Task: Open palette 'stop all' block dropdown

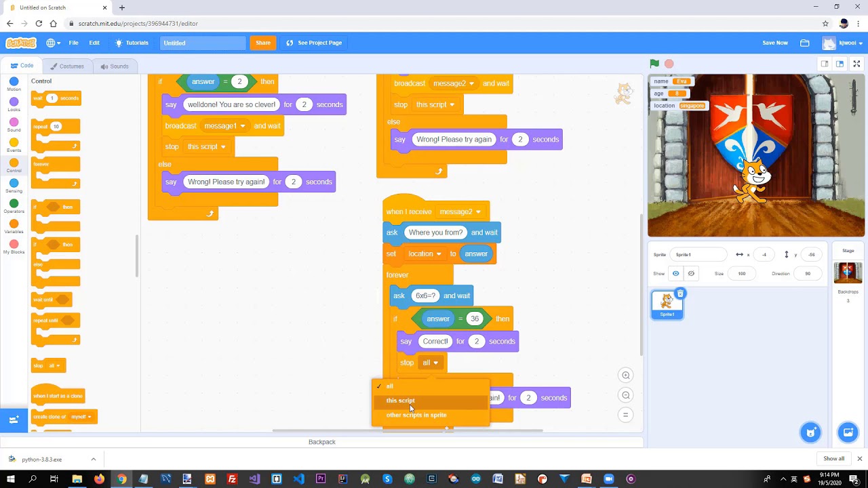Action: click(x=58, y=366)
